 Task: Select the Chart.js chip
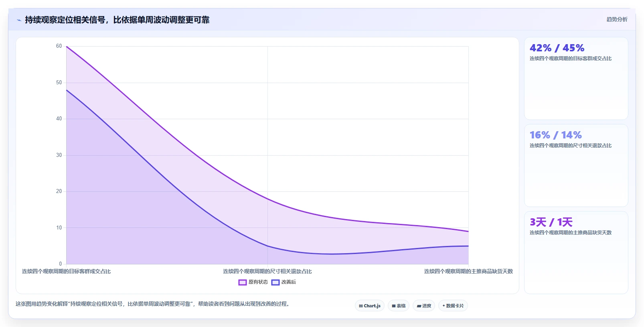370,306
